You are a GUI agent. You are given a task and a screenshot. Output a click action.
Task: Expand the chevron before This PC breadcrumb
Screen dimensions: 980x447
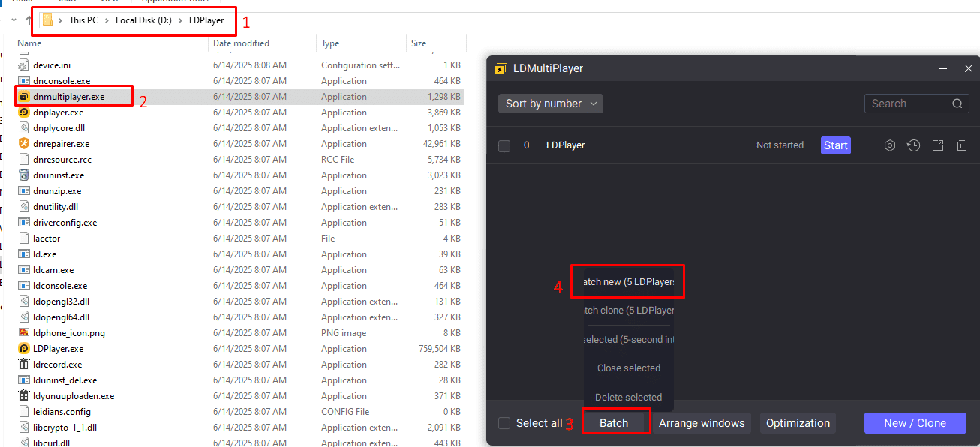(60, 20)
